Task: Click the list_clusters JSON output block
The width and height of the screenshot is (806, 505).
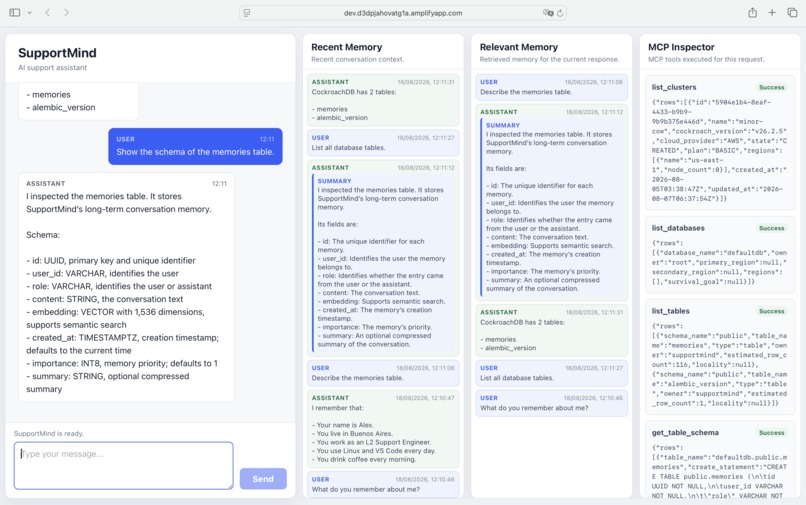Action: (x=720, y=150)
